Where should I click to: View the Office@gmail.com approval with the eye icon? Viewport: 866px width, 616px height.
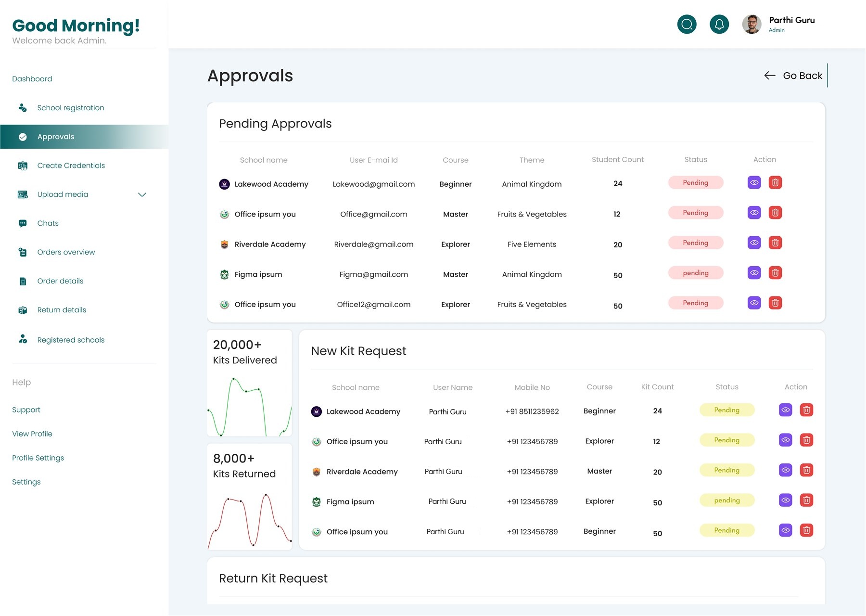pyautogui.click(x=754, y=212)
